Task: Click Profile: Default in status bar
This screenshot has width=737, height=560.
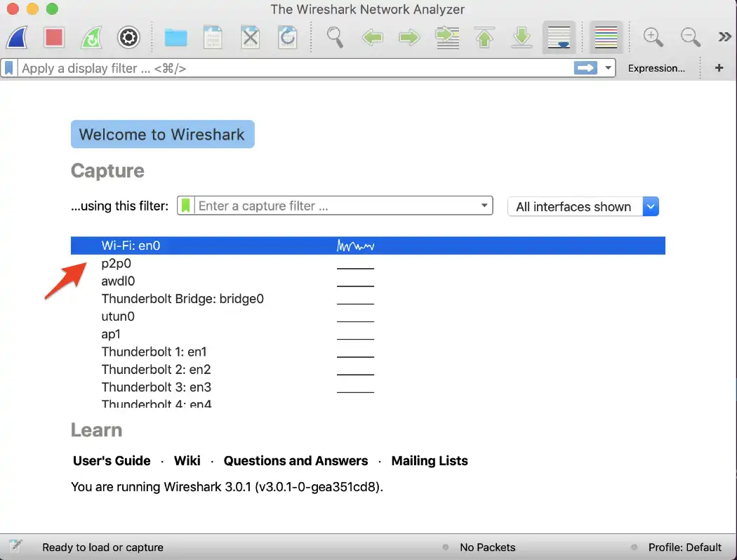Action: click(685, 547)
